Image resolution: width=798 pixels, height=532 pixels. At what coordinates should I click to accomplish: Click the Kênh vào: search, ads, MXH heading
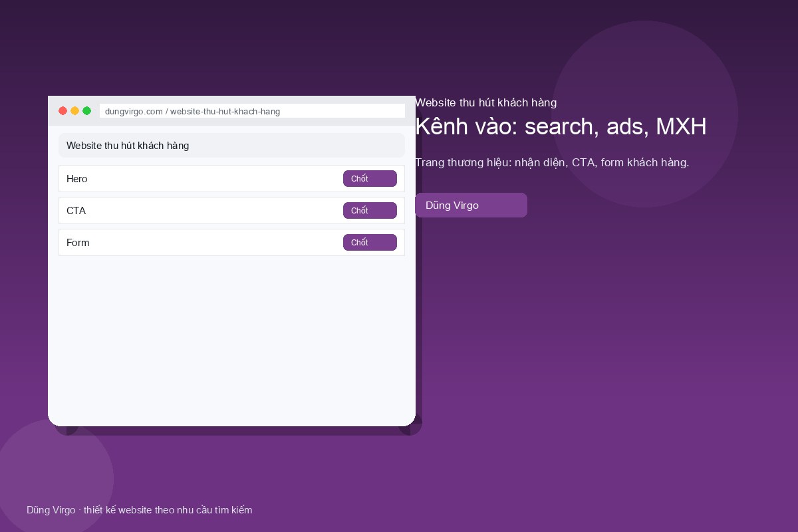(x=561, y=126)
